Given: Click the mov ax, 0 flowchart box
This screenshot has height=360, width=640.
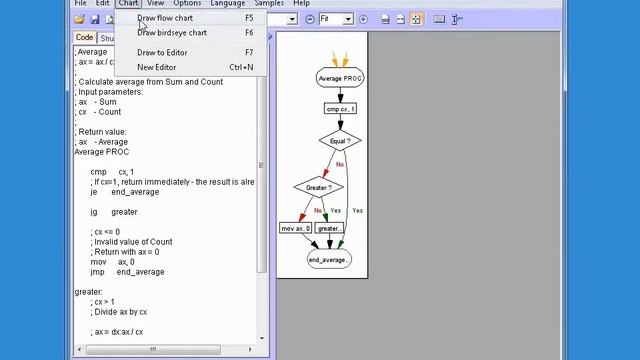Looking at the screenshot, I should (296, 228).
